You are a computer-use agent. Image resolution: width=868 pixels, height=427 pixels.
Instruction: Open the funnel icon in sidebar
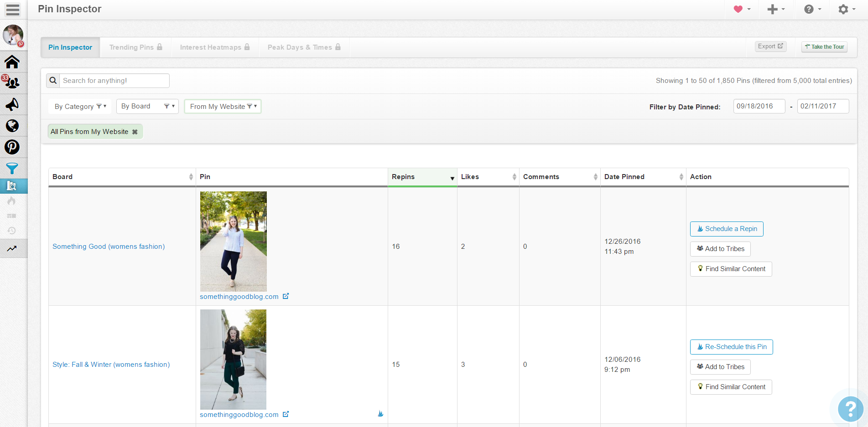pos(12,169)
